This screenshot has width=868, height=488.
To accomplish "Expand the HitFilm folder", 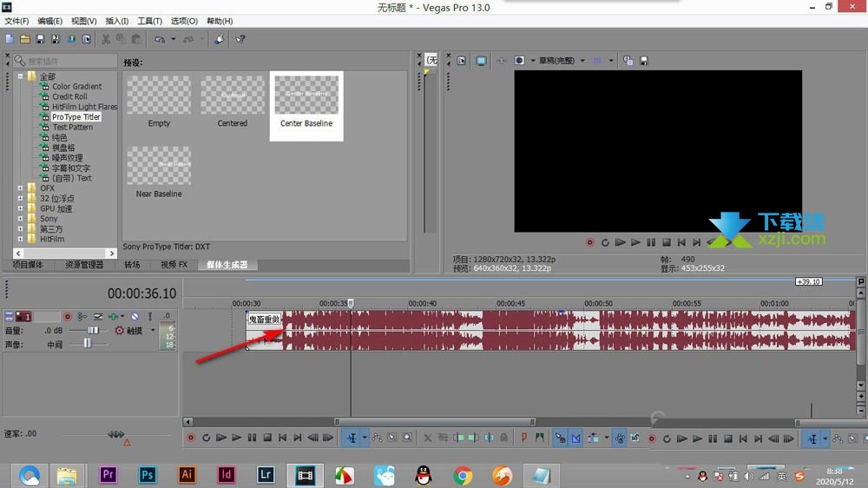I will click(x=21, y=240).
